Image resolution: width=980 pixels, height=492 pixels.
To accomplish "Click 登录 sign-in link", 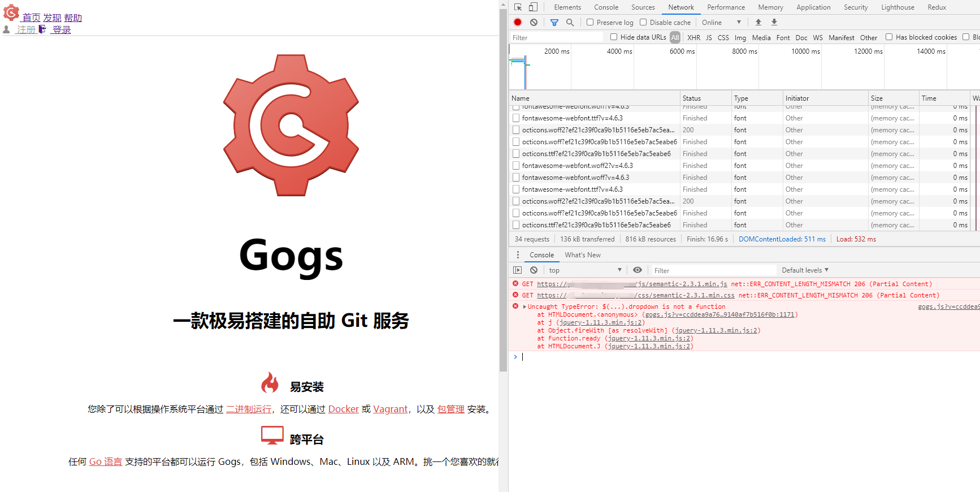I will coord(62,29).
